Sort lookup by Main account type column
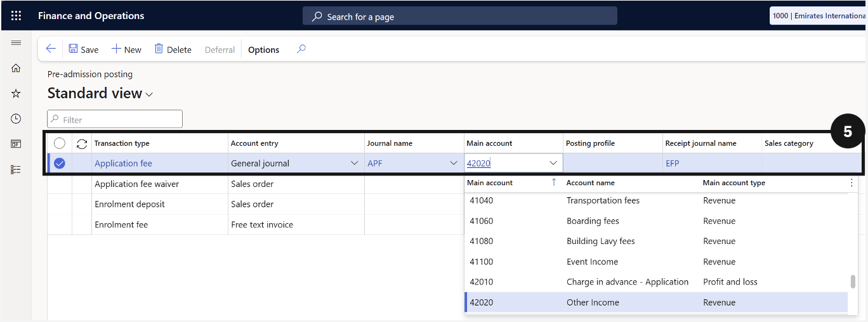Viewport: 868px width, 322px height. click(734, 183)
